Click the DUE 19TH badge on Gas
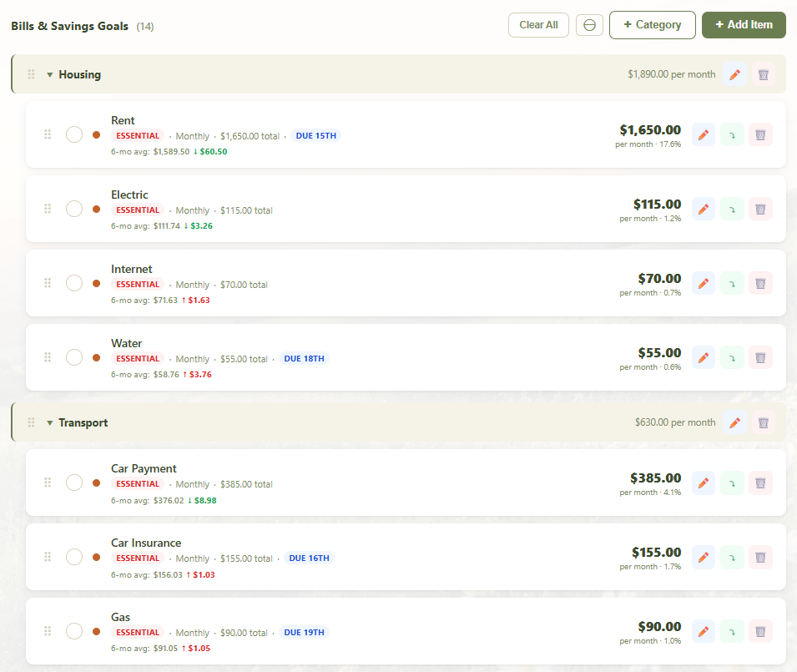This screenshot has height=672, width=797. coord(304,633)
